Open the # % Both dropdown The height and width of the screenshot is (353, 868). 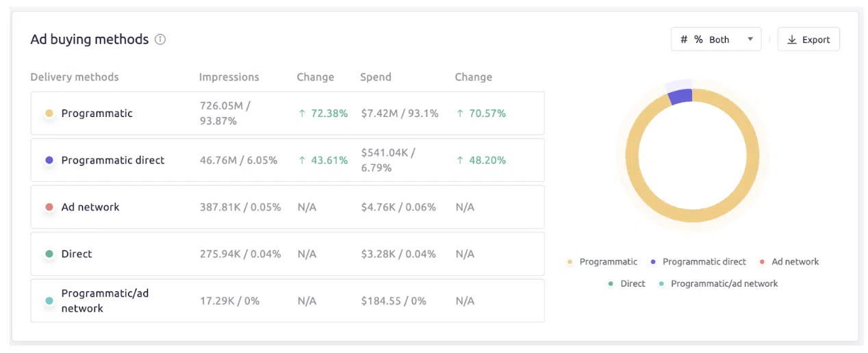tap(715, 40)
